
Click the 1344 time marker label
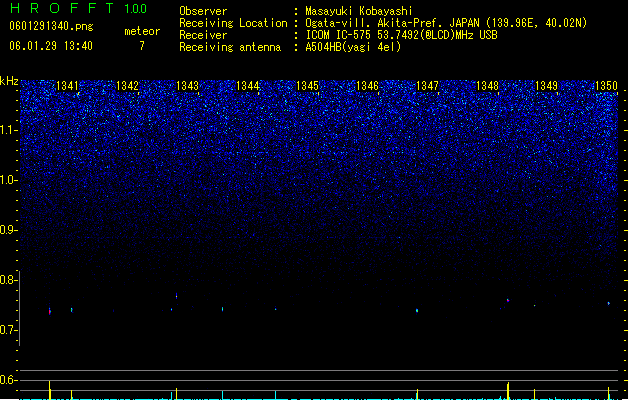pyautogui.click(x=248, y=86)
